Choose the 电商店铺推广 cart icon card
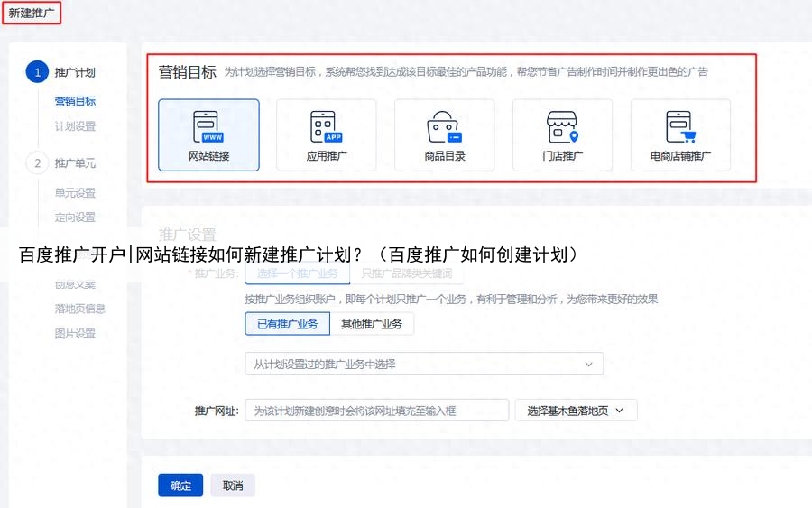This screenshot has width=812, height=508. point(680,135)
